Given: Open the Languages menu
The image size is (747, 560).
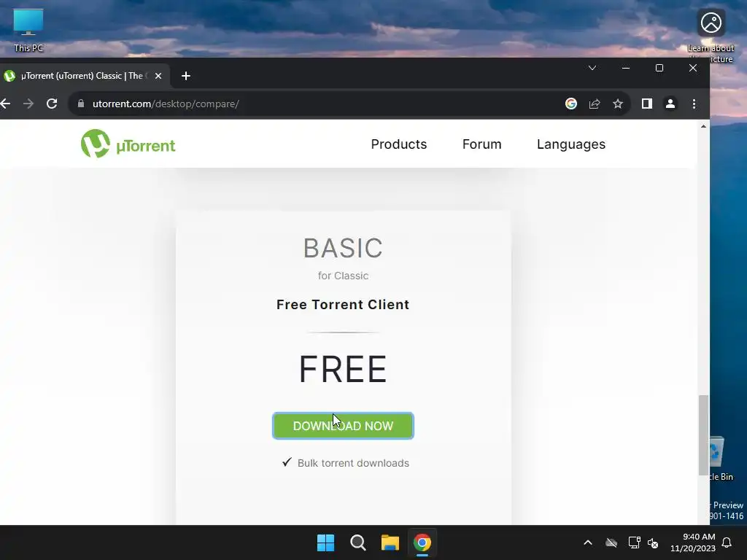Looking at the screenshot, I should [x=570, y=144].
